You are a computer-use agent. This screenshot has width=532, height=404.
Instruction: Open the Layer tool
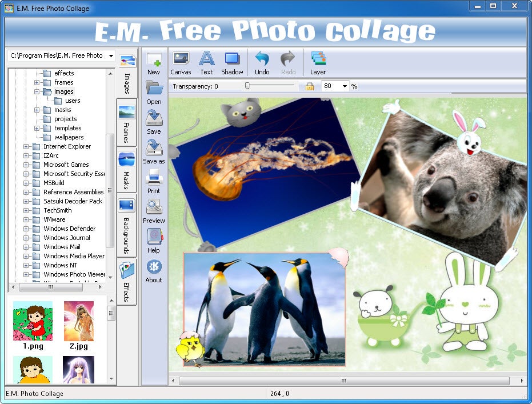[318, 63]
